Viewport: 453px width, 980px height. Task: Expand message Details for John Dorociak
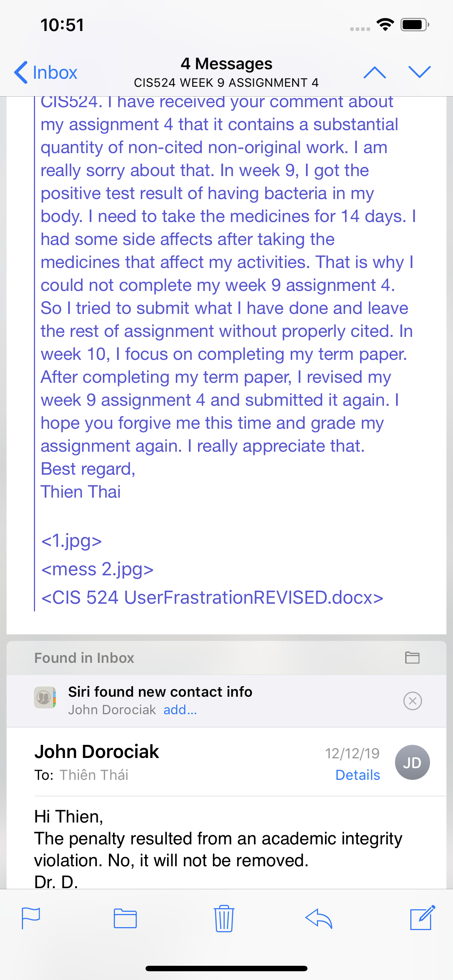[358, 775]
